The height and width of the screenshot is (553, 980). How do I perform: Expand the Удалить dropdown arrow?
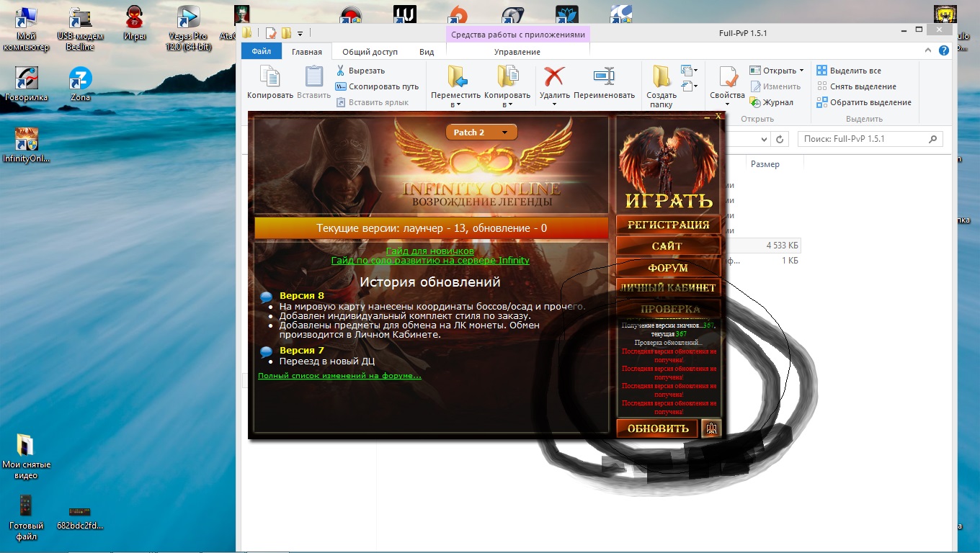tap(554, 104)
